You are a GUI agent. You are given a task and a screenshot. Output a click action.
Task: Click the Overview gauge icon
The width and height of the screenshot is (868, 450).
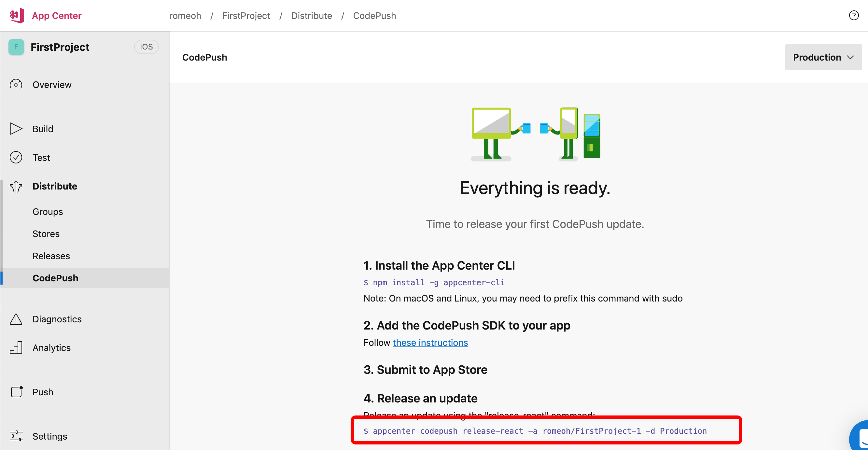pos(16,84)
